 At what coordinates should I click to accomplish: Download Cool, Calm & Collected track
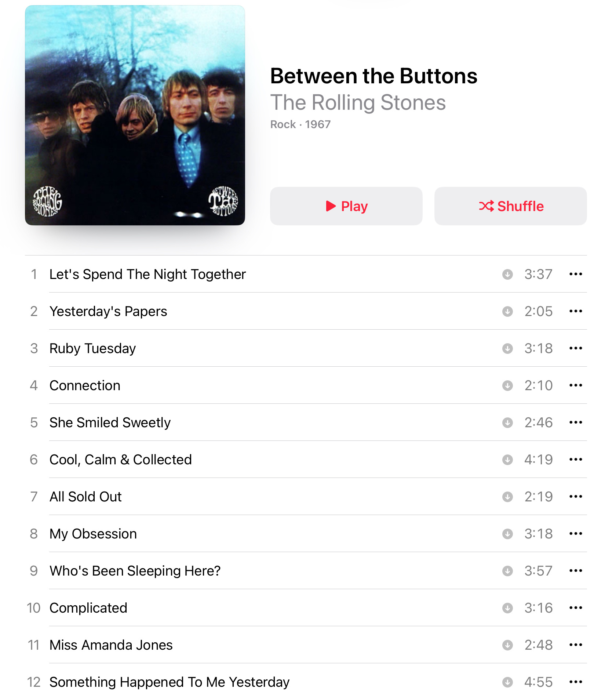coord(507,460)
